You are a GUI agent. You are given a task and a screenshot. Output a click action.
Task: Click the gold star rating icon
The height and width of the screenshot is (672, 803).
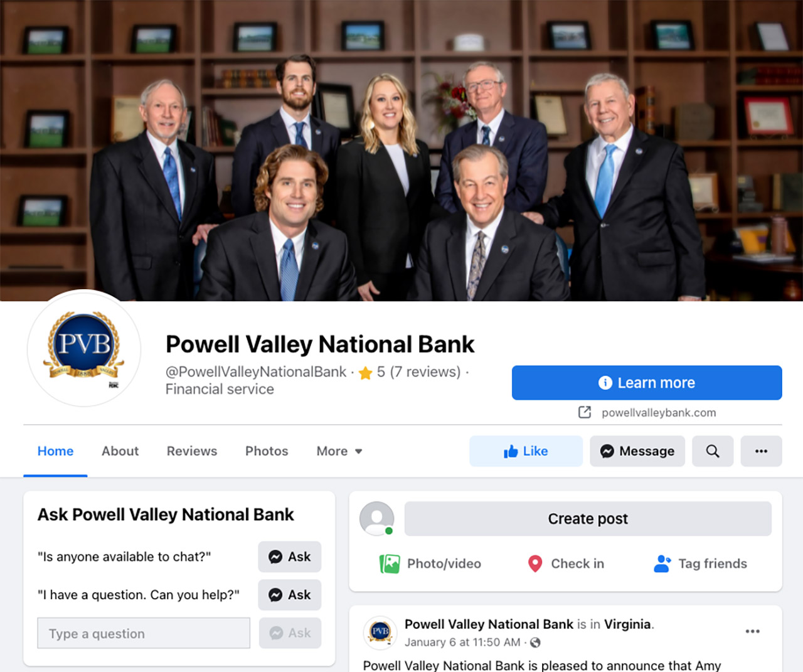pyautogui.click(x=365, y=373)
